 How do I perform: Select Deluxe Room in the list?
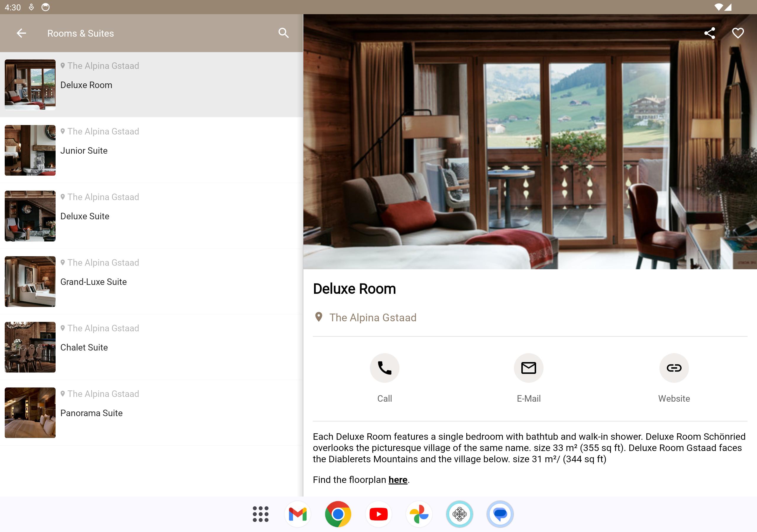point(151,85)
